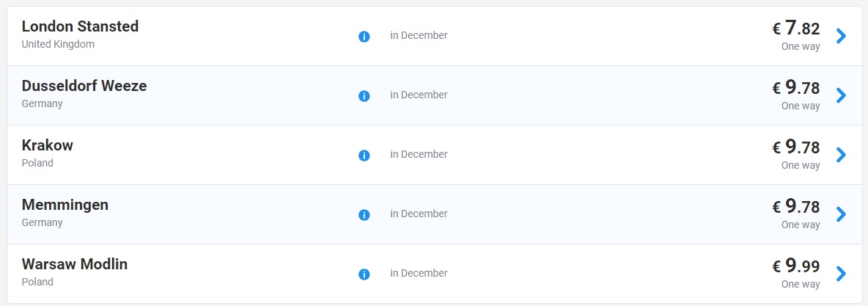Select the Dusseldorf Weeze destination name

click(x=84, y=86)
